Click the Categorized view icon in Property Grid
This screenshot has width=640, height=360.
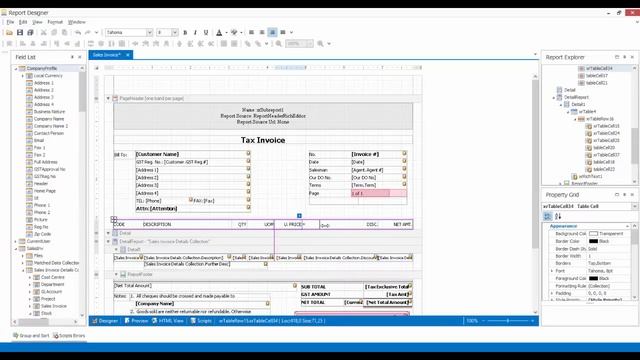pos(548,216)
